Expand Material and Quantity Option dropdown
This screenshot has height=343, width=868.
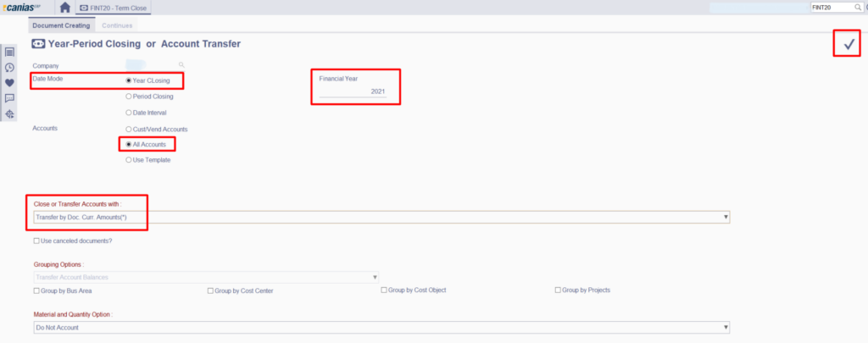(726, 327)
